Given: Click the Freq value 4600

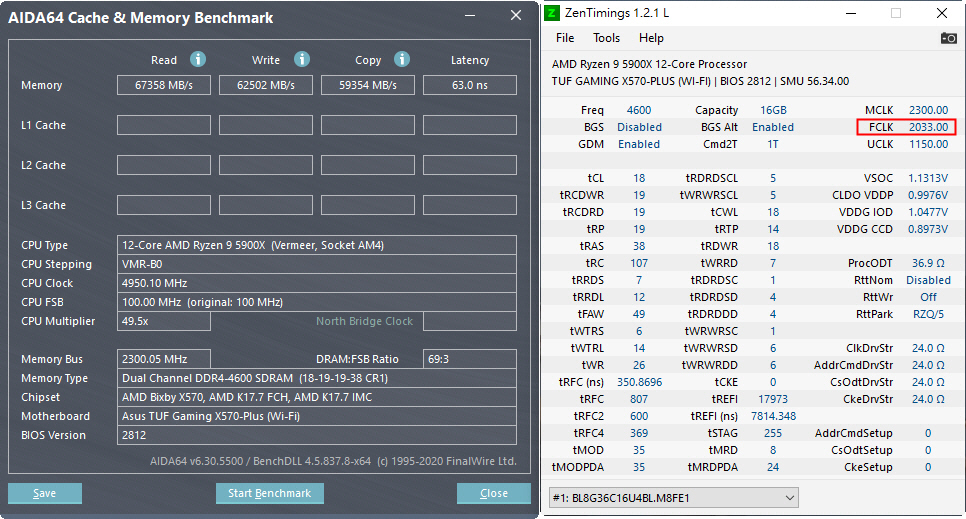Looking at the screenshot, I should 639,110.
